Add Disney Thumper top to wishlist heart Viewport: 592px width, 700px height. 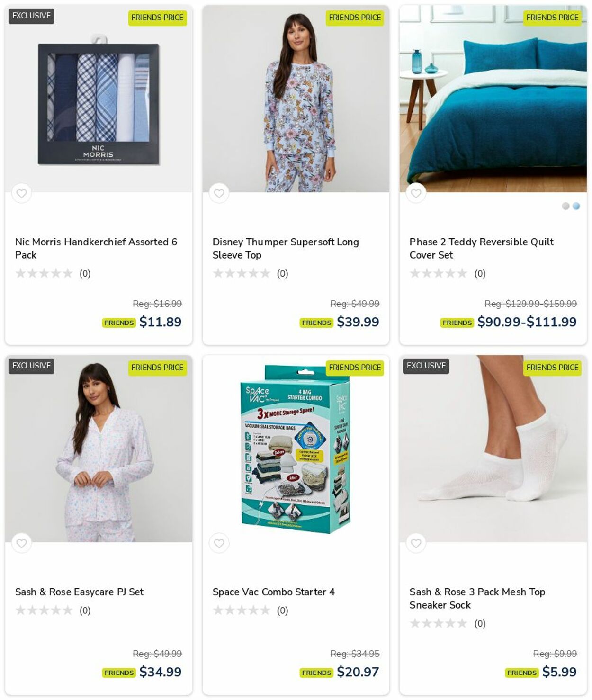pyautogui.click(x=219, y=193)
